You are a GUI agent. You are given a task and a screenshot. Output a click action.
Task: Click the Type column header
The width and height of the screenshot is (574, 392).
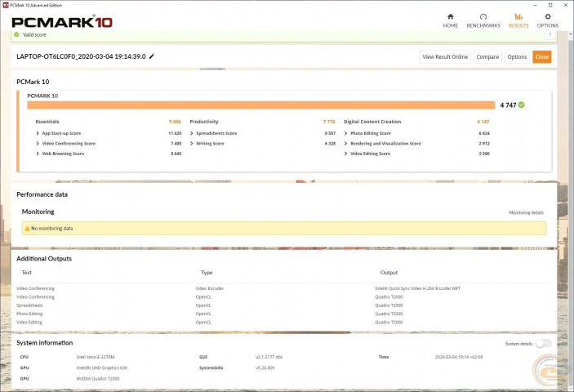point(207,273)
